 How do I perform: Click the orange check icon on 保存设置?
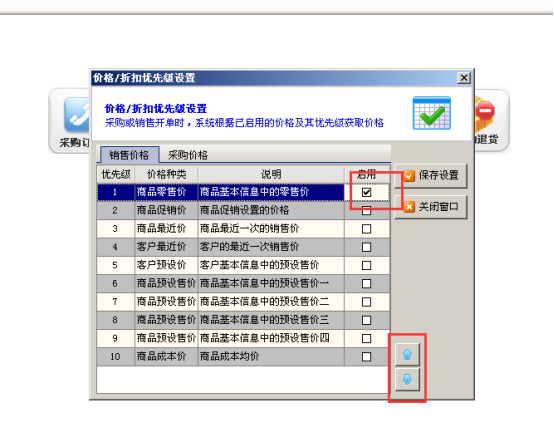pos(409,176)
